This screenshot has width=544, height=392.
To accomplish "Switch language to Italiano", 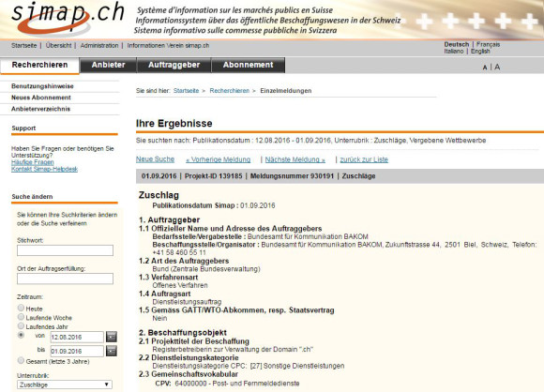I will pyautogui.click(x=454, y=51).
